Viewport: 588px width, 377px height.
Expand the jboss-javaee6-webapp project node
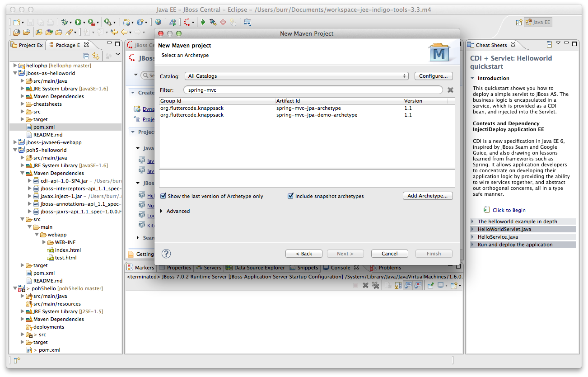coord(15,142)
